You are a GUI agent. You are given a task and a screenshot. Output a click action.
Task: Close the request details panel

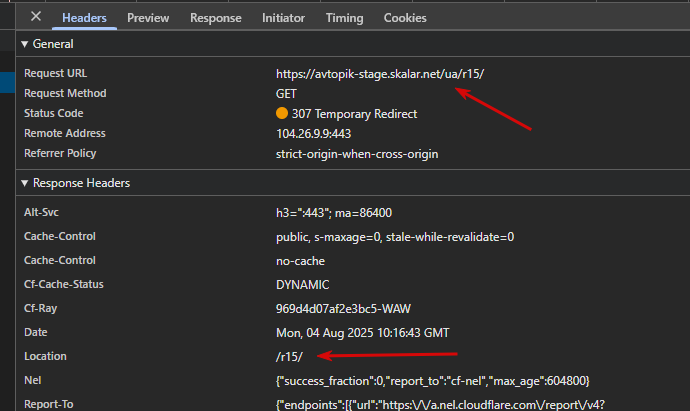click(36, 17)
